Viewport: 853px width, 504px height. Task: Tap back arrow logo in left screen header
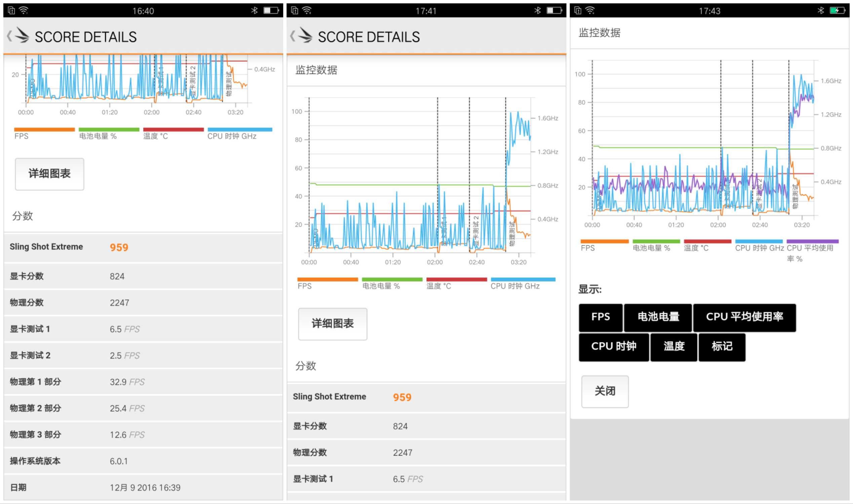[x=19, y=36]
